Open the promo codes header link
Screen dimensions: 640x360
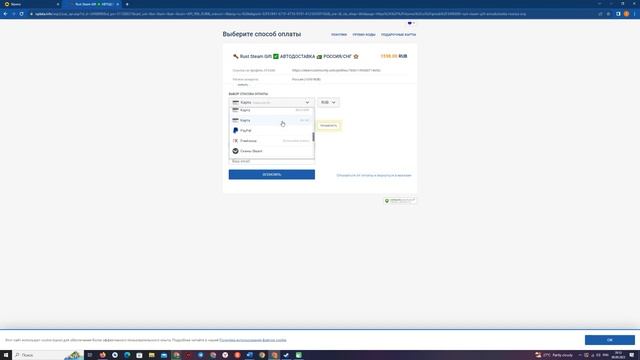(364, 35)
